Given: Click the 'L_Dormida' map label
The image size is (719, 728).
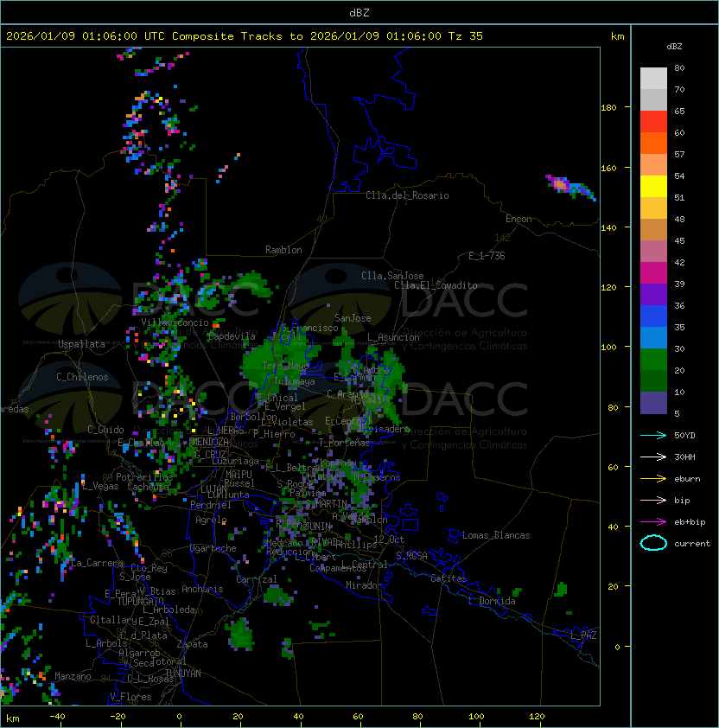Looking at the screenshot, I should (x=492, y=601).
